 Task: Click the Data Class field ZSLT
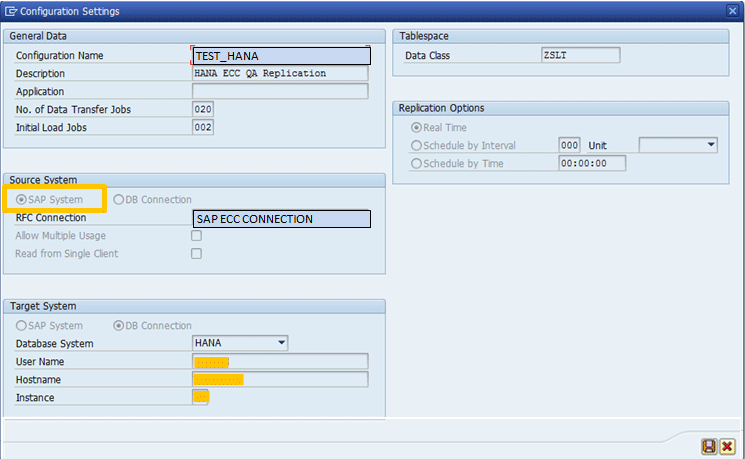pos(581,55)
